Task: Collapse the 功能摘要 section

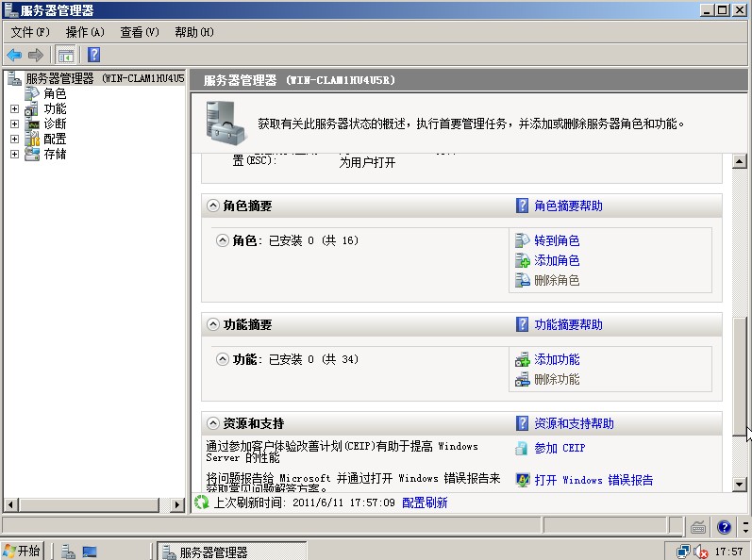Action: click(213, 324)
